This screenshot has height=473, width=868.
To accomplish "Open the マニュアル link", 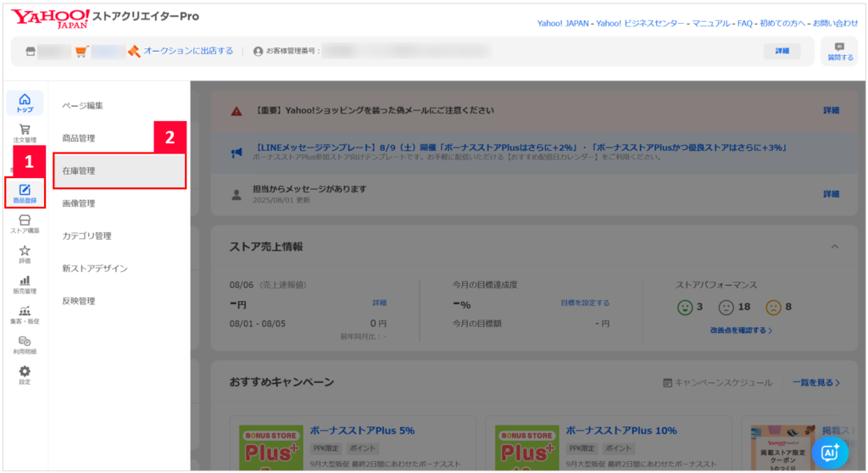I will (711, 23).
